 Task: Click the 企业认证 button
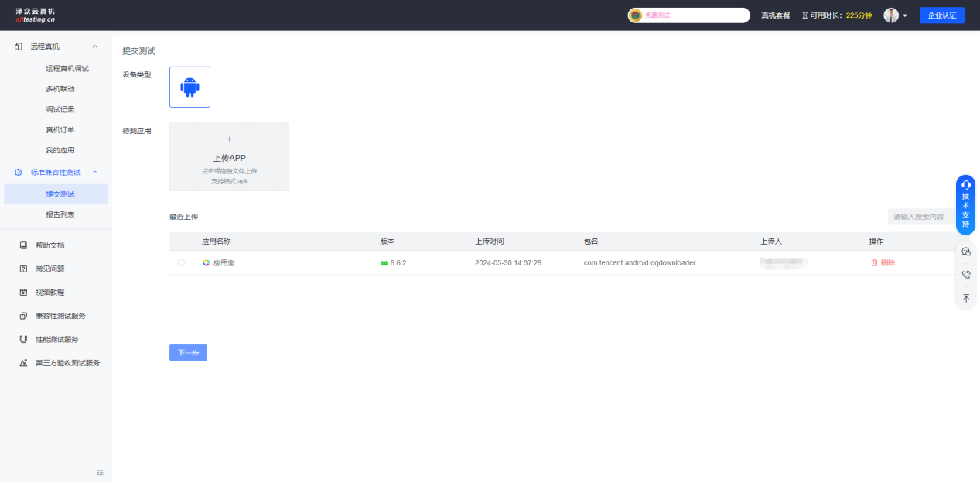[941, 15]
